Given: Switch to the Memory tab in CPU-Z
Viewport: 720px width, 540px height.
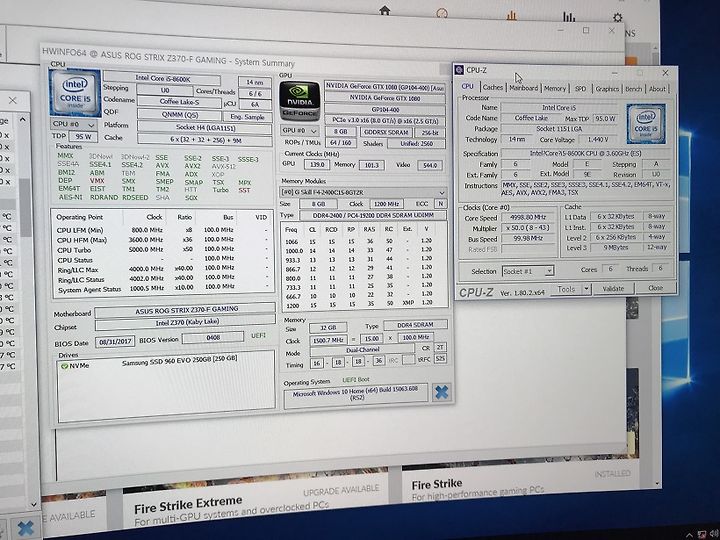Looking at the screenshot, I should point(555,88).
